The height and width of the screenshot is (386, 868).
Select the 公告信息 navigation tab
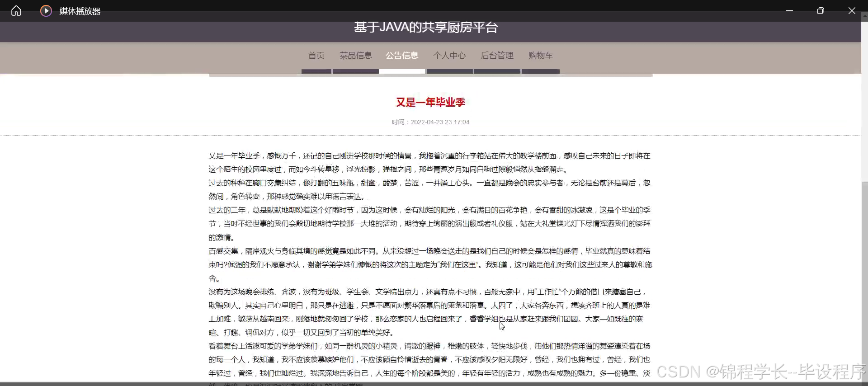[x=402, y=56]
